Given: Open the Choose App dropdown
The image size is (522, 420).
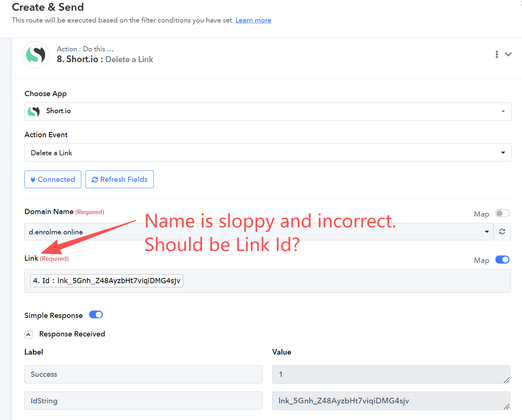Looking at the screenshot, I should (503, 112).
